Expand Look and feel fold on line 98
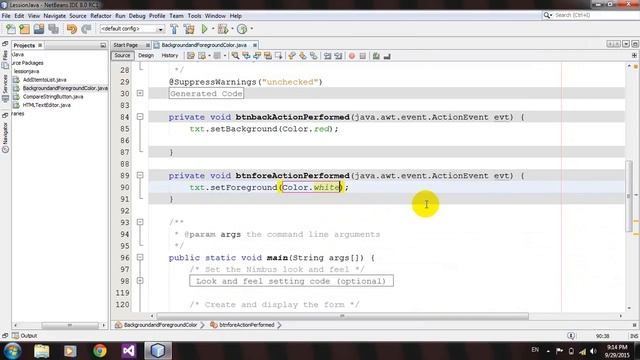The image size is (640, 360). coord(140,281)
